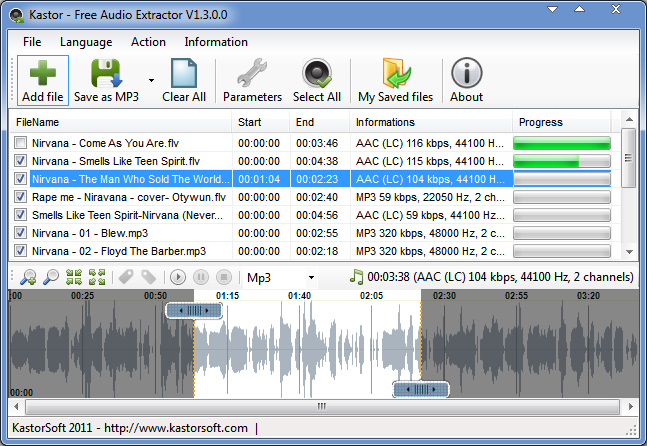Click the waveform start selection handle
The height and width of the screenshot is (446, 647).
click(194, 311)
